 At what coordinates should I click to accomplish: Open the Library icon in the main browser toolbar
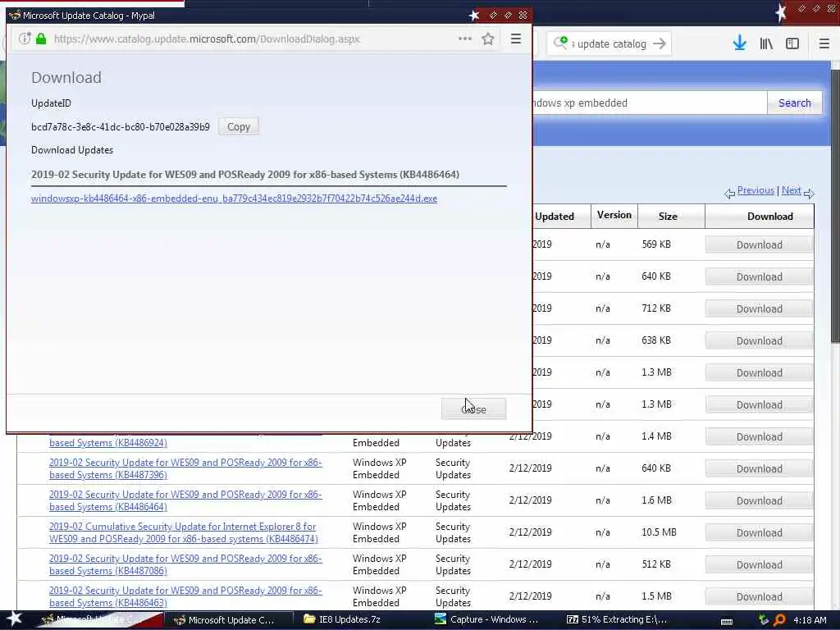coord(766,44)
